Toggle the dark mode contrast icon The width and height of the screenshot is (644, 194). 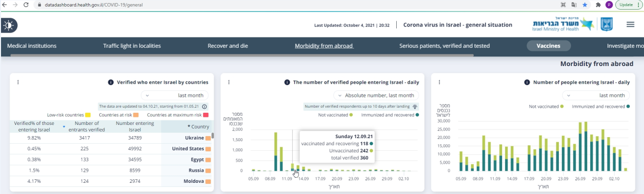[x=9, y=24]
